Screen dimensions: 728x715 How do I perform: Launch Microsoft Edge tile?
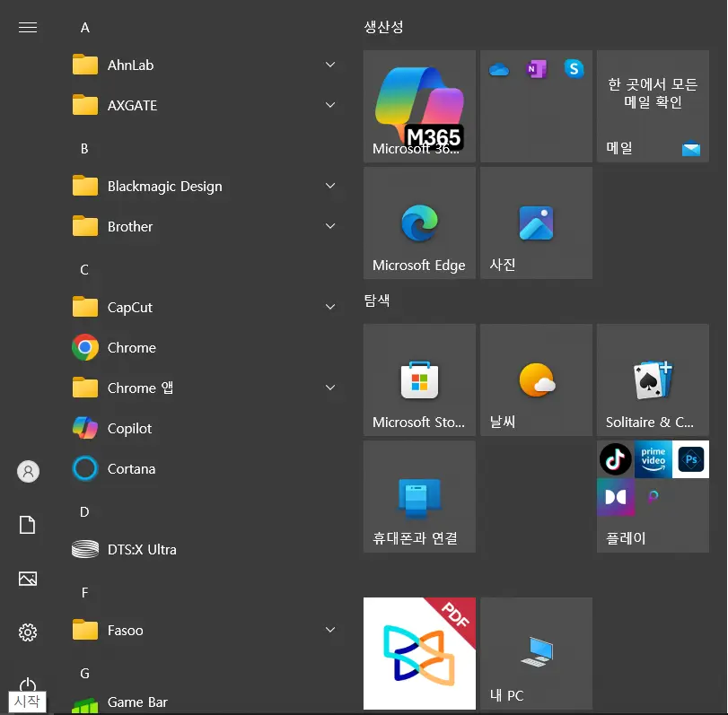[419, 223]
